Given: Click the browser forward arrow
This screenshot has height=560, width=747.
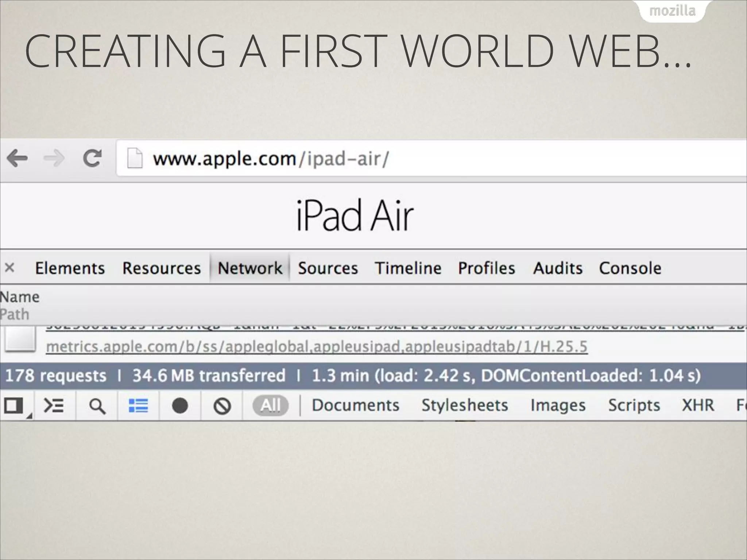Looking at the screenshot, I should (54, 158).
